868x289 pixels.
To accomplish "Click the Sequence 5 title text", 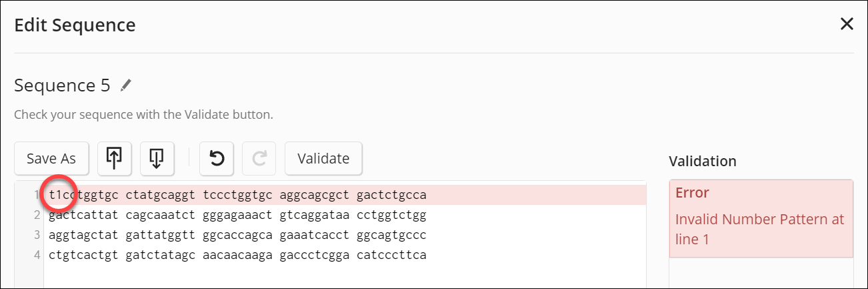I will (62, 85).
